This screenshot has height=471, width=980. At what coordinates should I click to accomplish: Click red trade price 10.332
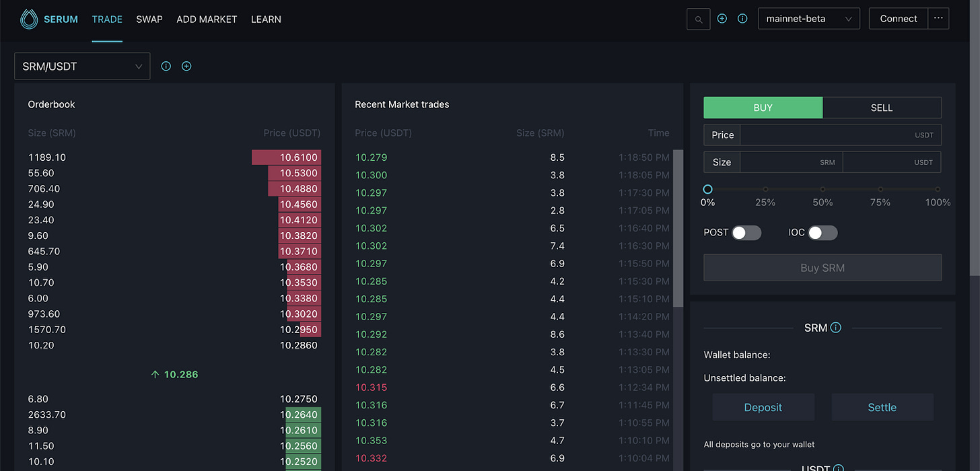(371, 458)
